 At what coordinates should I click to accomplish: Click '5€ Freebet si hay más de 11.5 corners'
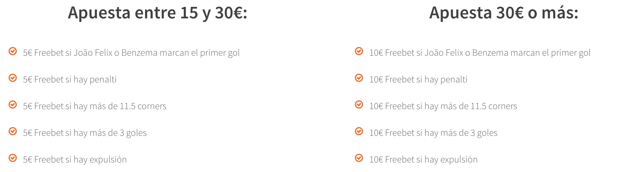coord(95,106)
